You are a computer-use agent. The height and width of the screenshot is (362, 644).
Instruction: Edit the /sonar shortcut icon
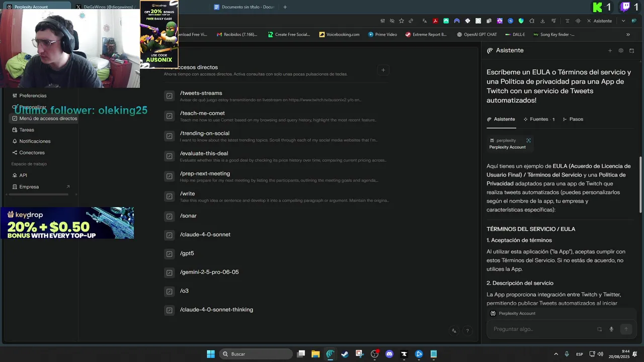coord(169,216)
